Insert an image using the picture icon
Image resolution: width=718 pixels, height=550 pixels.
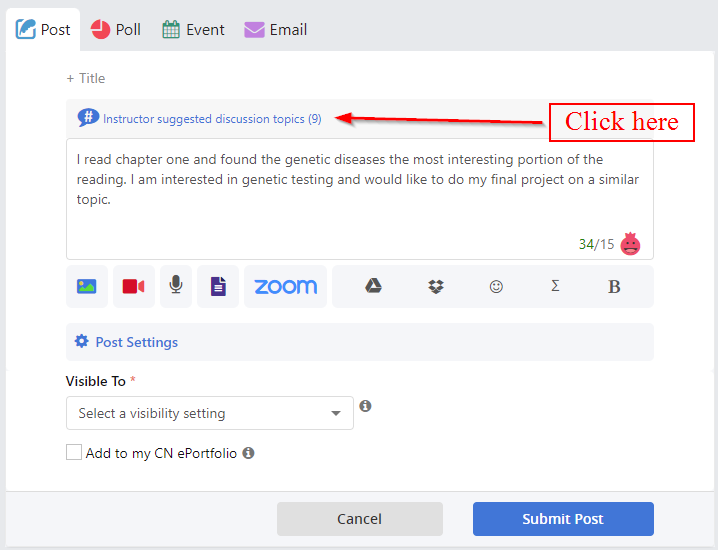(87, 286)
